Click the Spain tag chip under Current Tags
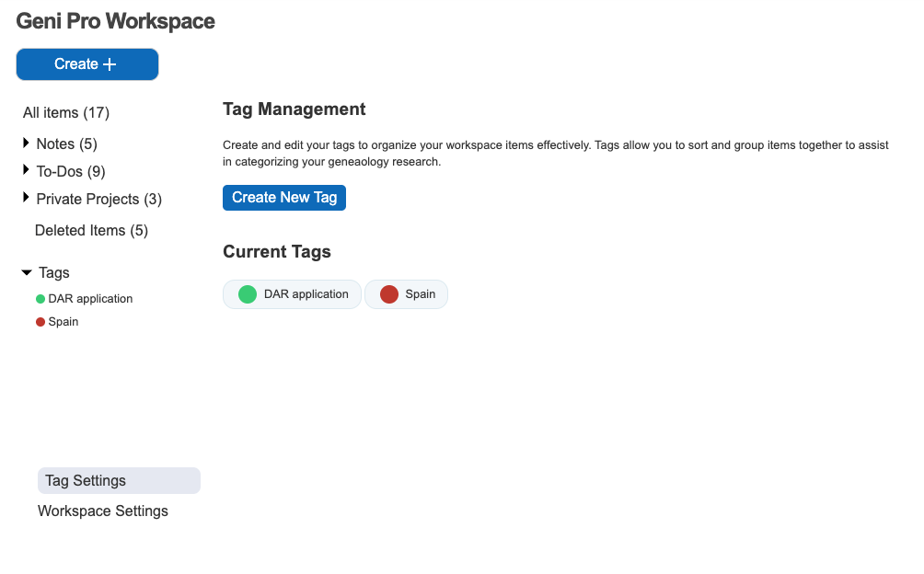924x574 pixels. 406,294
